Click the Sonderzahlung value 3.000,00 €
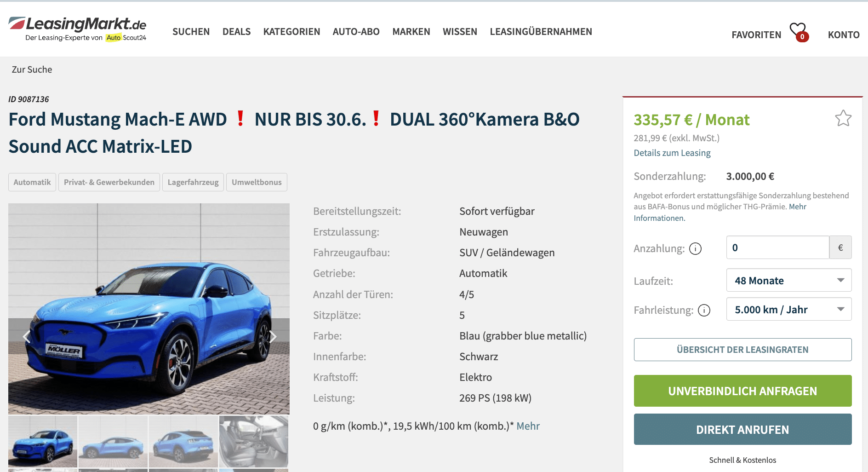The image size is (868, 472). (x=750, y=176)
